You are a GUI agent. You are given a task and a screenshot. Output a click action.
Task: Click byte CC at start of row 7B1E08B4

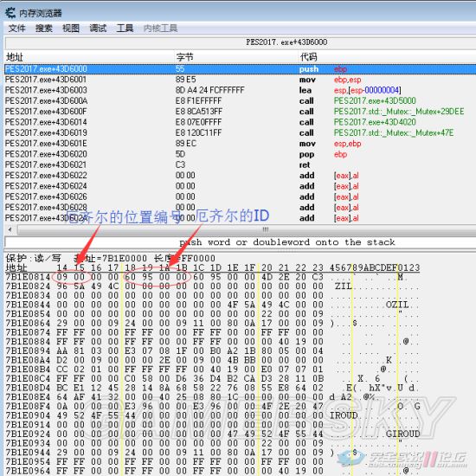tap(62, 370)
